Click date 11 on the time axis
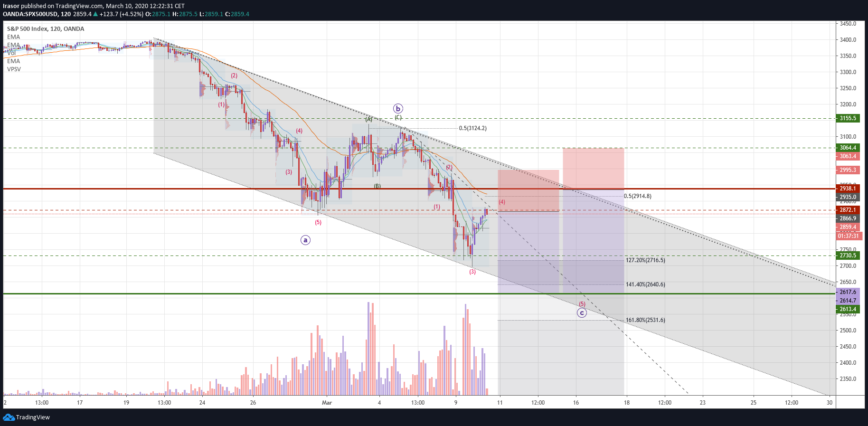The image size is (868, 426). (500, 403)
